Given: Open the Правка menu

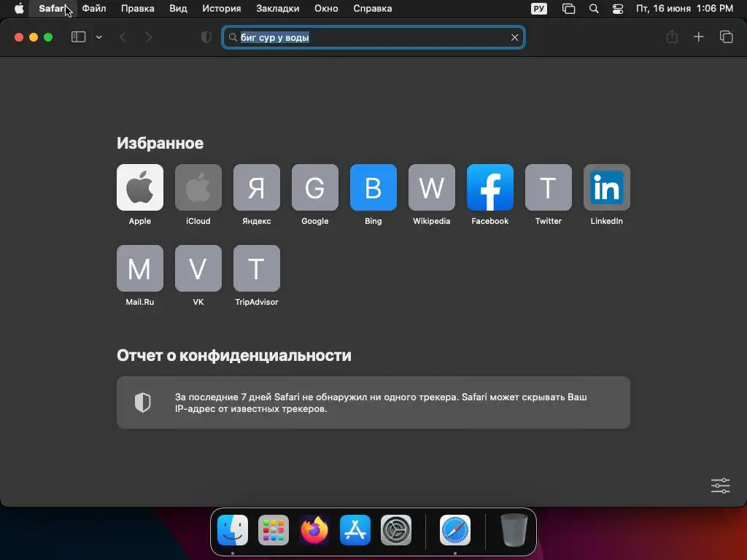Looking at the screenshot, I should (137, 9).
